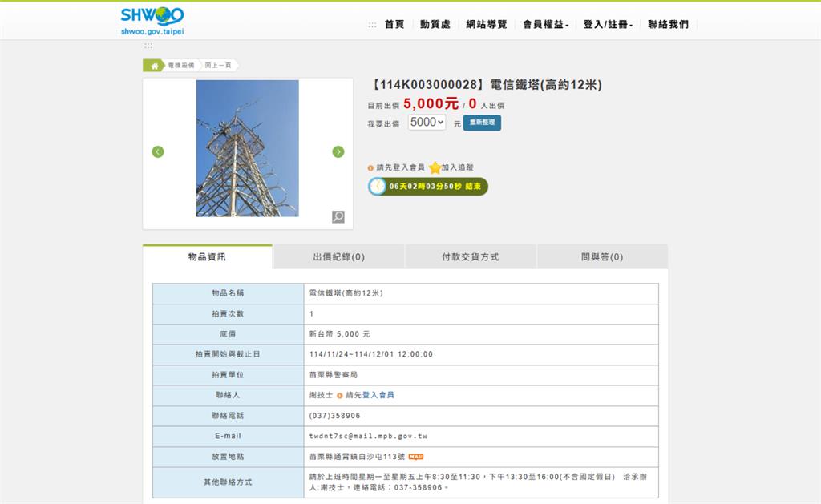Viewport: 821px width, 504px height.
Task: Switch to the 出價紀錄(0) tab
Action: [338, 256]
